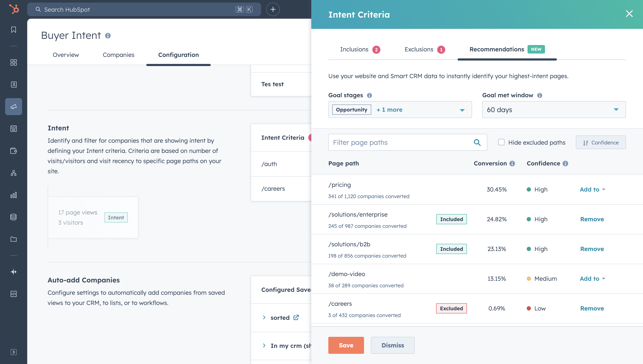Screen dimensions: 643x364
Task: Click the Breeze AI sparkle icon
Action: [x=14, y=272]
